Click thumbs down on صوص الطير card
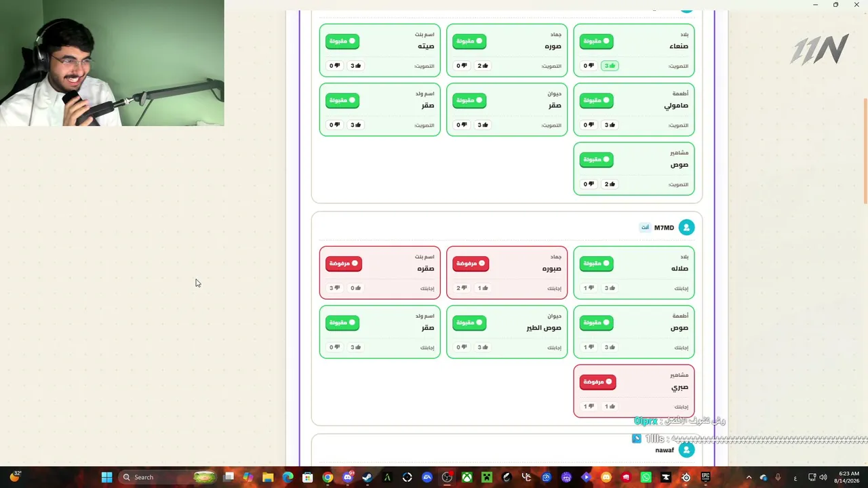Image resolution: width=868 pixels, height=488 pixels. [462, 347]
